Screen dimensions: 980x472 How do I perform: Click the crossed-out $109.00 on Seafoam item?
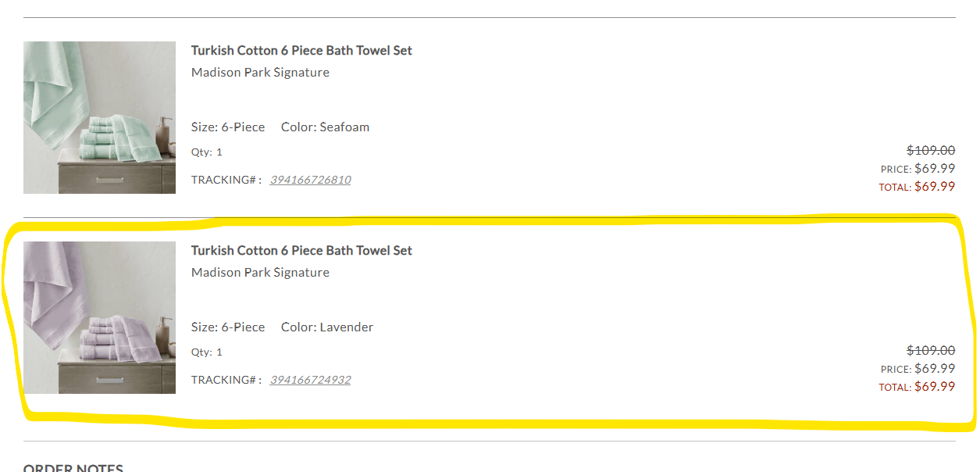[931, 150]
